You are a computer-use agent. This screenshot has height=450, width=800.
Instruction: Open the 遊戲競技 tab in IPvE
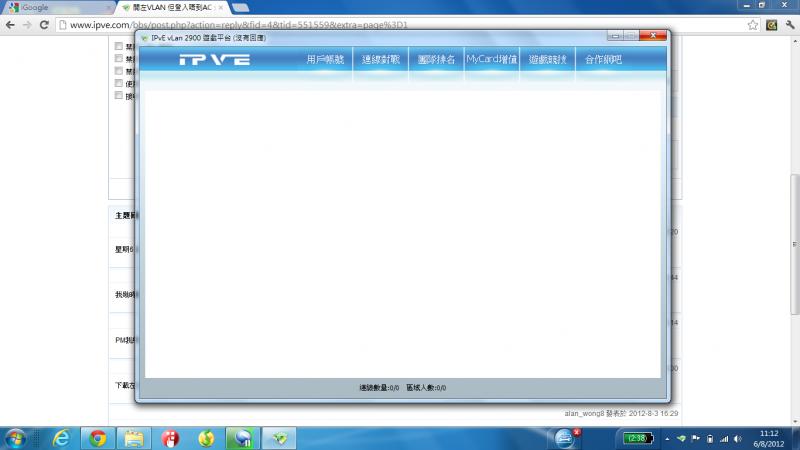pyautogui.click(x=547, y=60)
